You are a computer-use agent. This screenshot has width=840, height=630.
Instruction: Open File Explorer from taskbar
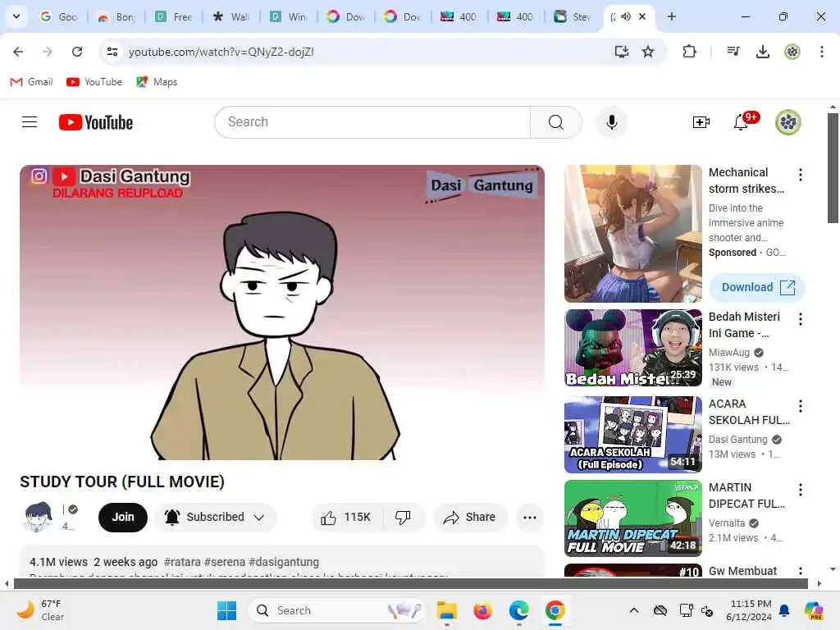(446, 610)
